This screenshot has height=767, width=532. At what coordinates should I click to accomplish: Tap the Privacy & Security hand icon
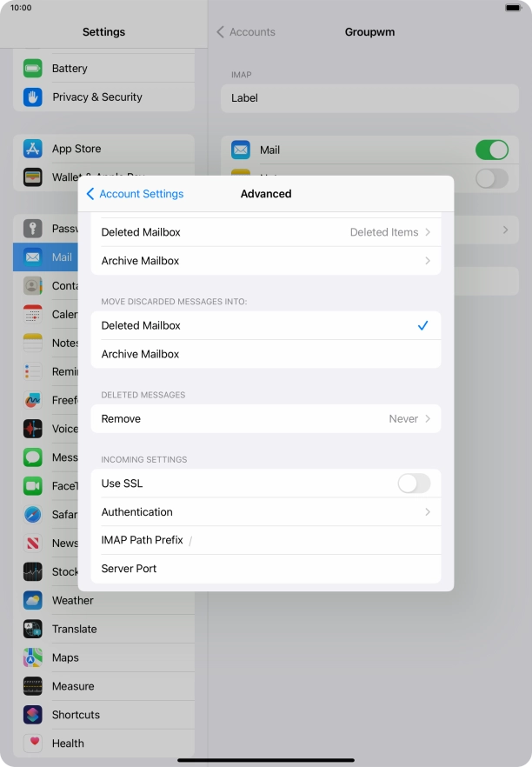33,97
